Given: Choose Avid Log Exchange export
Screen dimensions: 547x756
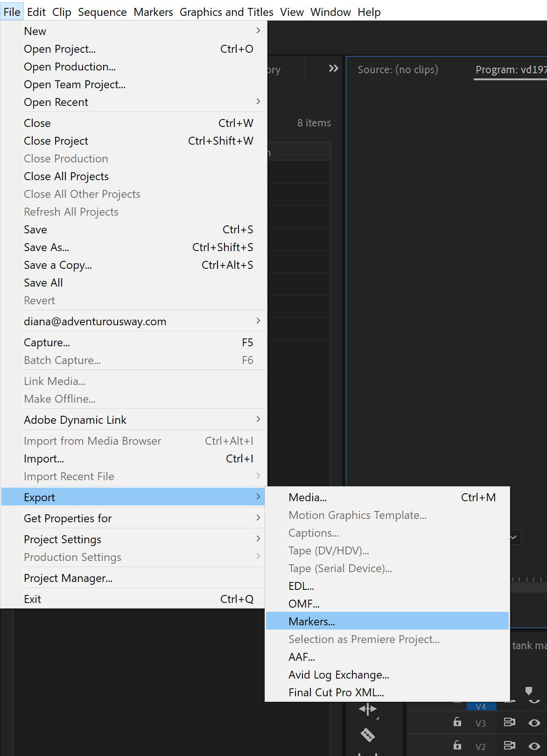Looking at the screenshot, I should (387, 675).
